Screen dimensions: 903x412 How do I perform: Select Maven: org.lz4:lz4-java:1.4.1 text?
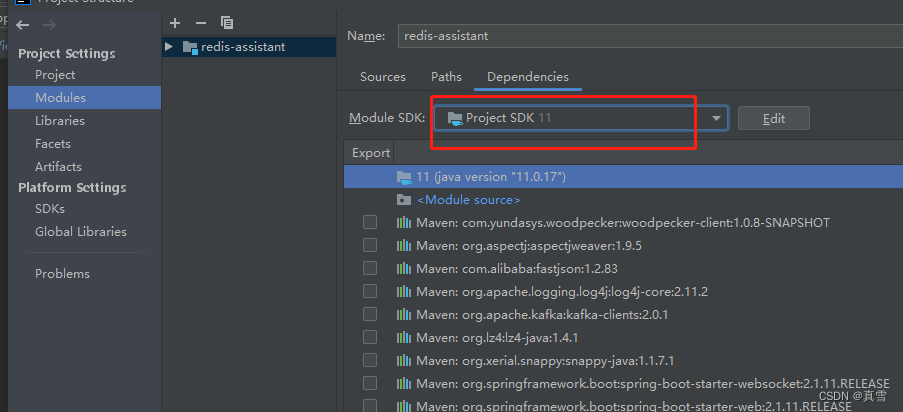pos(497,338)
